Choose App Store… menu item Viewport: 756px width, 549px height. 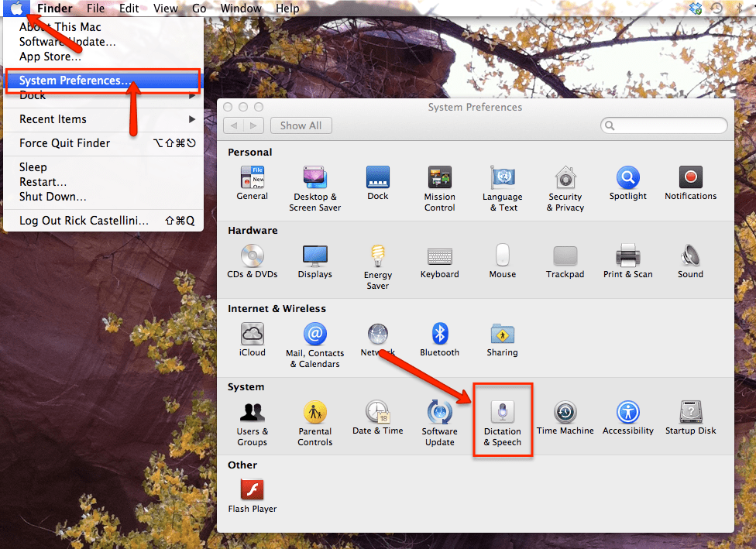click(103, 57)
